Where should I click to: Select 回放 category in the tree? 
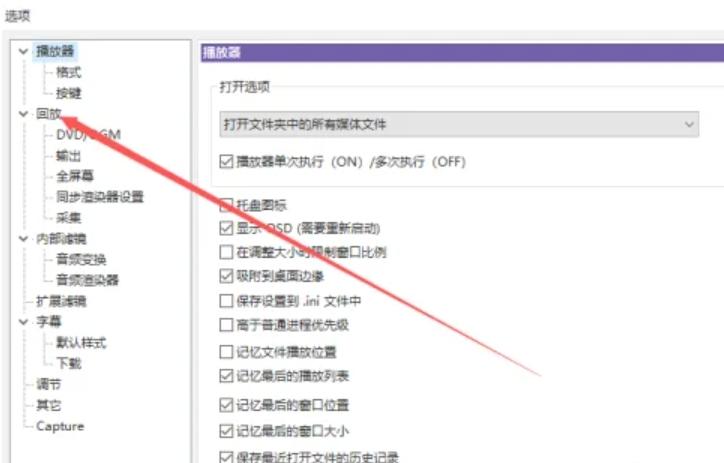[48, 114]
